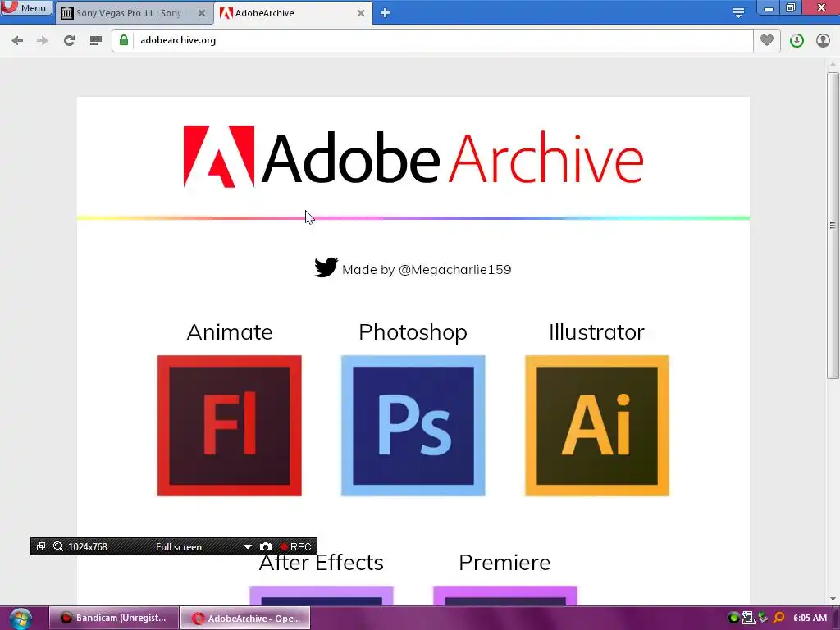
Task: Close the Sony Vegas Pro 11 tab
Action: pos(202,13)
